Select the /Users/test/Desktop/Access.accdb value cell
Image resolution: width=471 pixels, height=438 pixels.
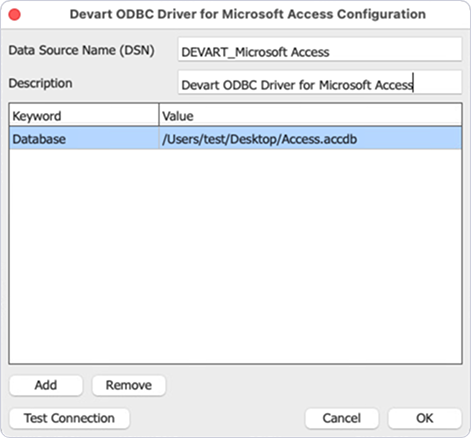point(310,138)
